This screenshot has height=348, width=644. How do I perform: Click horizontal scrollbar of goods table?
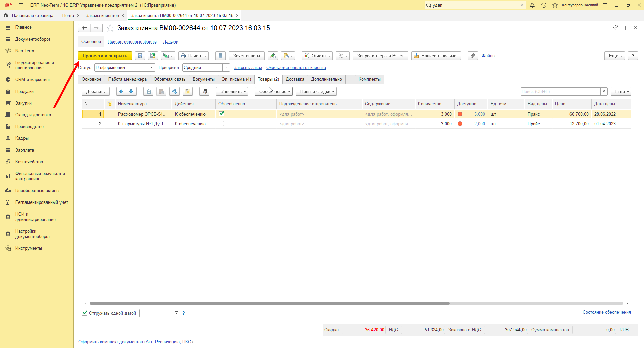click(x=269, y=303)
